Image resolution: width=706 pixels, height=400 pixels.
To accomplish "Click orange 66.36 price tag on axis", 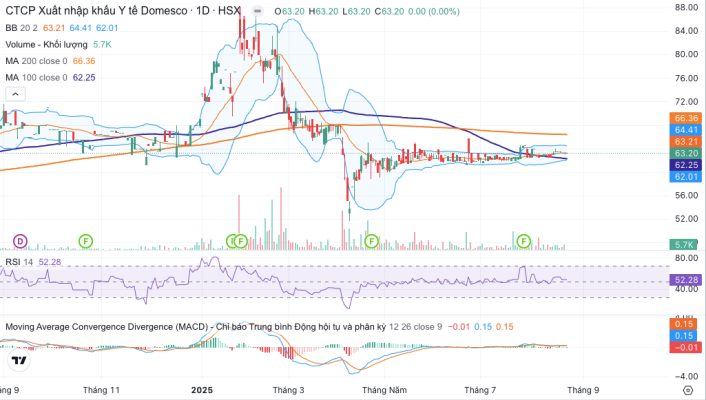I will pos(686,118).
